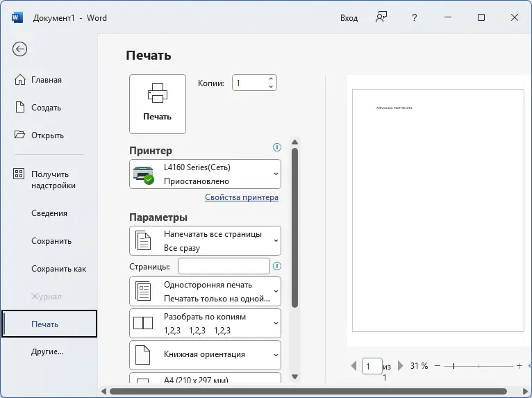Viewport: 532px width, 398px height.
Task: Open the Сведения section
Action: pos(49,213)
